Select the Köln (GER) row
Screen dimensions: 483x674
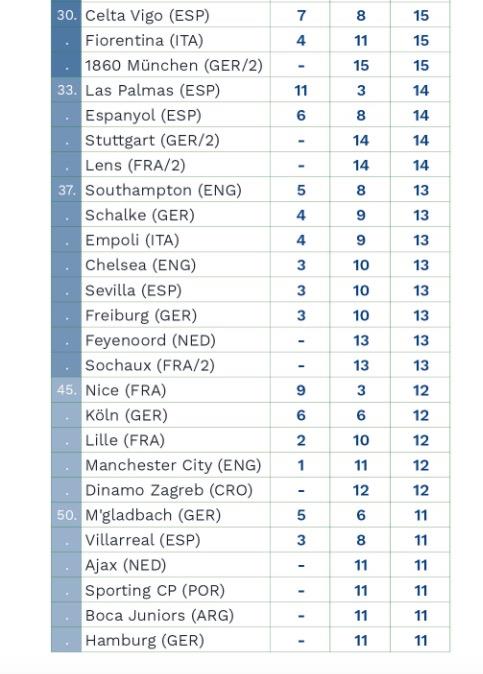(x=251, y=415)
